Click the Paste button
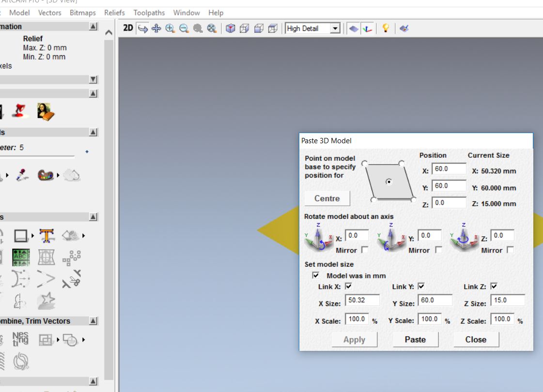 tap(415, 339)
